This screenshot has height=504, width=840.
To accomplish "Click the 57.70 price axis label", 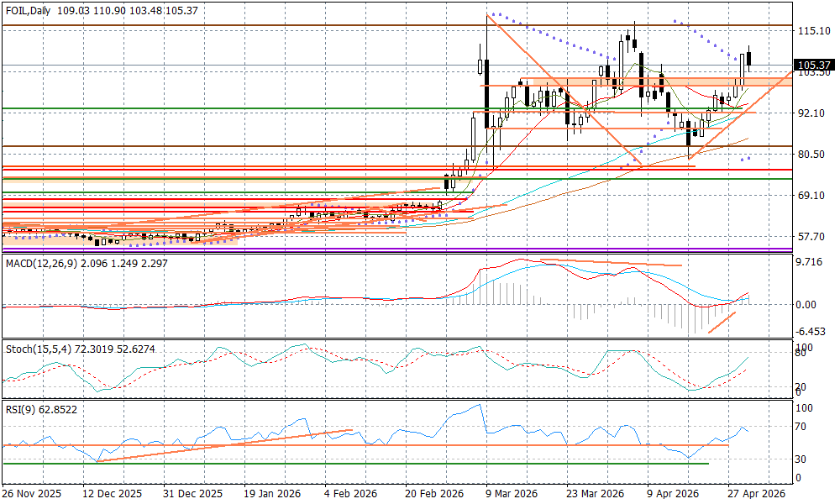I will click(x=811, y=237).
